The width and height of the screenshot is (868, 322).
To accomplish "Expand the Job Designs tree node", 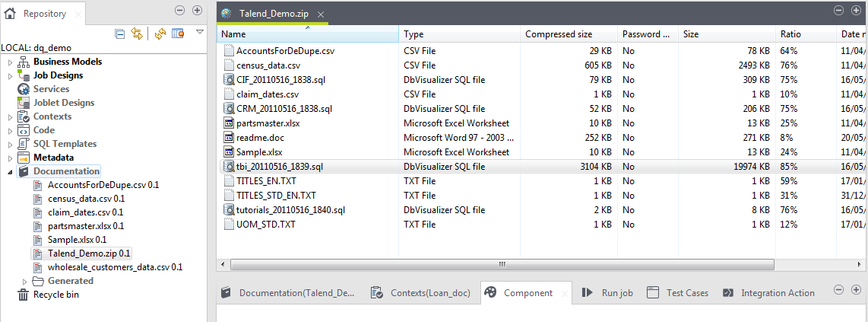I will [10, 75].
